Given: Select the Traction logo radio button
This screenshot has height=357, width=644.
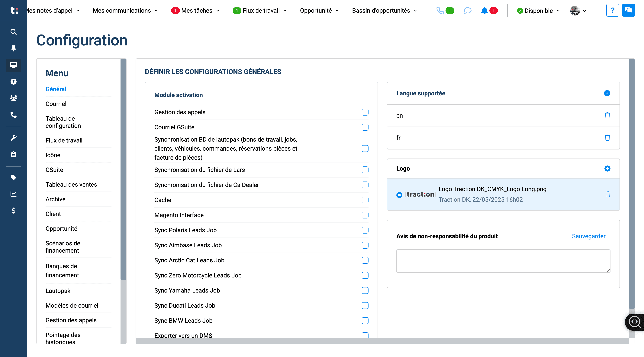Looking at the screenshot, I should [399, 195].
